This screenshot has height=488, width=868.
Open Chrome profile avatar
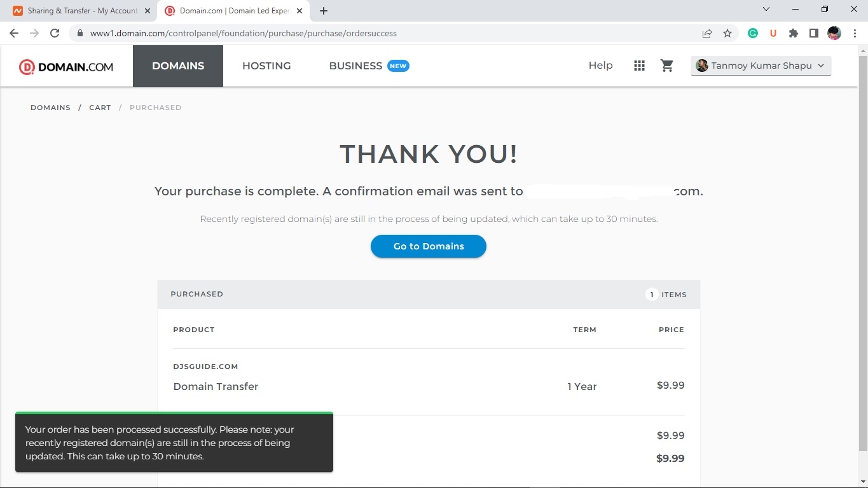click(834, 33)
